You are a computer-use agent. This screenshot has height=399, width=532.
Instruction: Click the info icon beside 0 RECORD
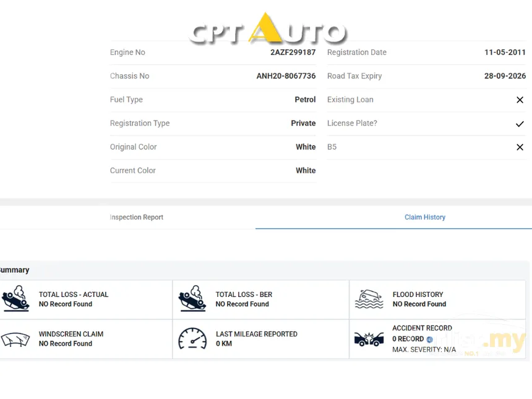pos(429,339)
